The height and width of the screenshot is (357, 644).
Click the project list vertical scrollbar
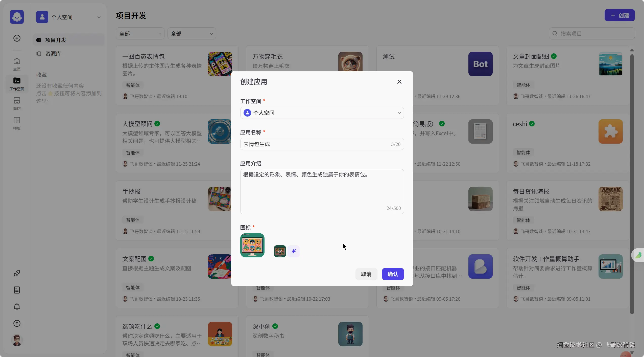click(632, 177)
